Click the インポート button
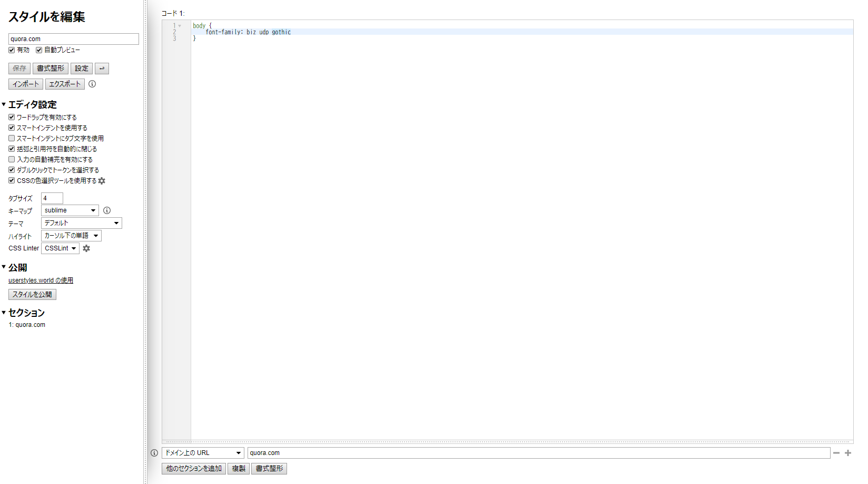The image size is (868, 484). tap(26, 84)
